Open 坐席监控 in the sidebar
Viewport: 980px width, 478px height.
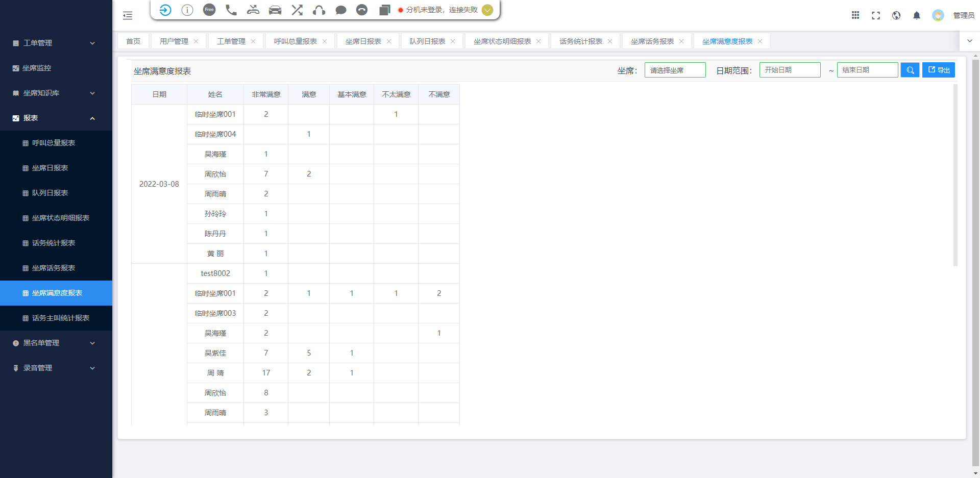[x=56, y=68]
